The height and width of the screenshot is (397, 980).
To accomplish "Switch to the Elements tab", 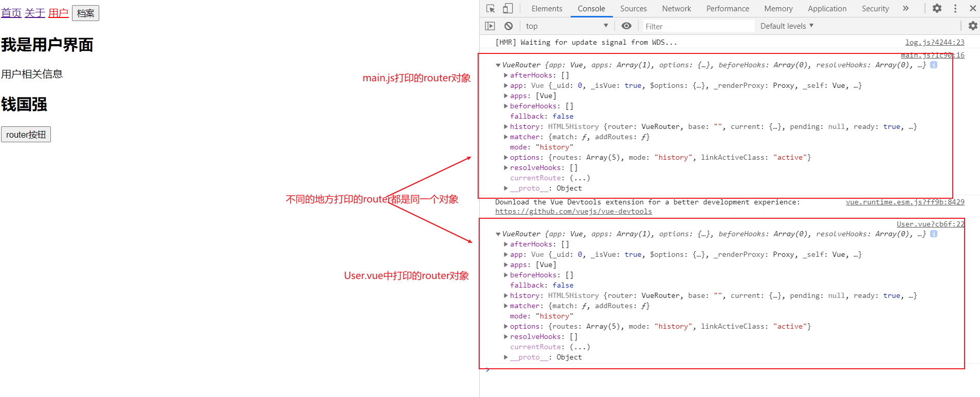I will click(x=547, y=9).
